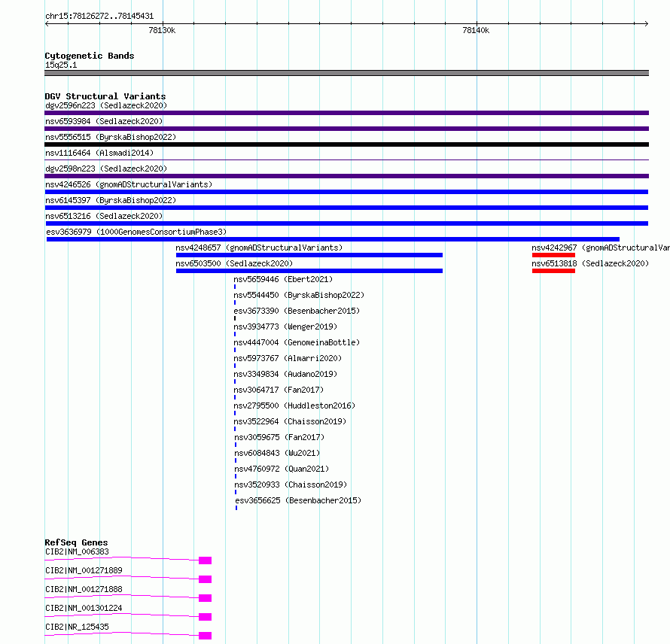
Task: Select the RefSeq Genes track title
Action: click(x=77, y=542)
